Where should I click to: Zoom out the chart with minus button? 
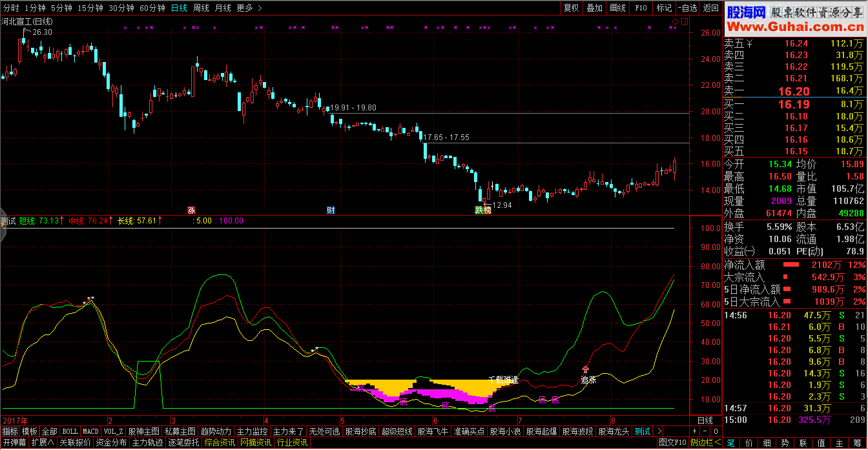(705, 431)
